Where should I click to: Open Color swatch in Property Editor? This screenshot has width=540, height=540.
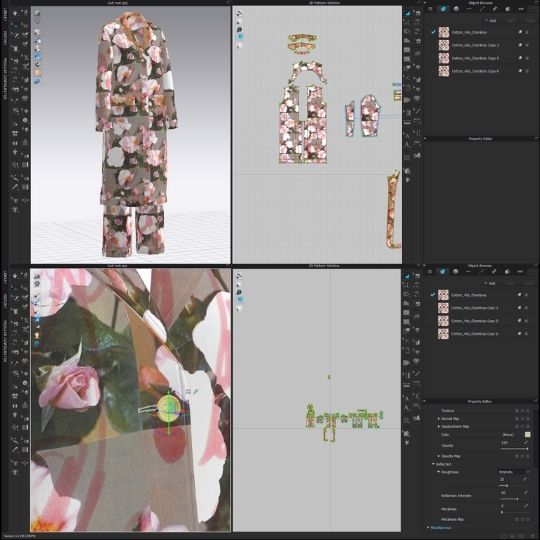(x=527, y=435)
